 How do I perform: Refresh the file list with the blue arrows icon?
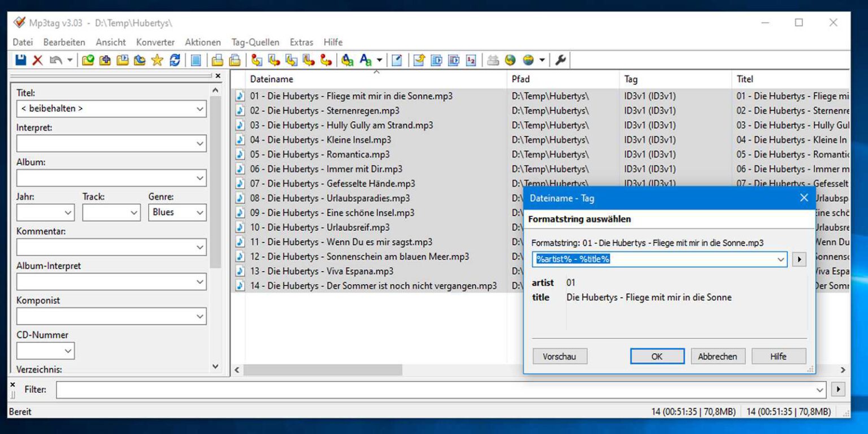pos(174,59)
